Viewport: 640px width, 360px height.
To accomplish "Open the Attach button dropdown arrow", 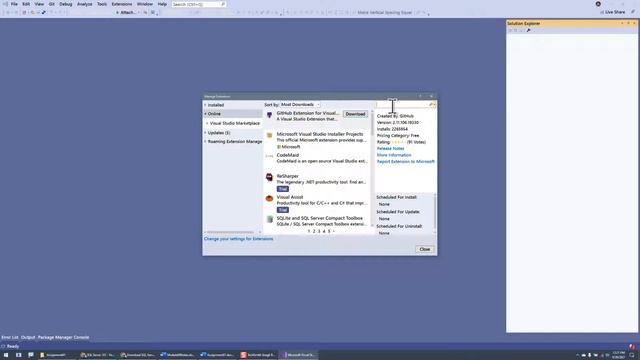I will (x=139, y=13).
